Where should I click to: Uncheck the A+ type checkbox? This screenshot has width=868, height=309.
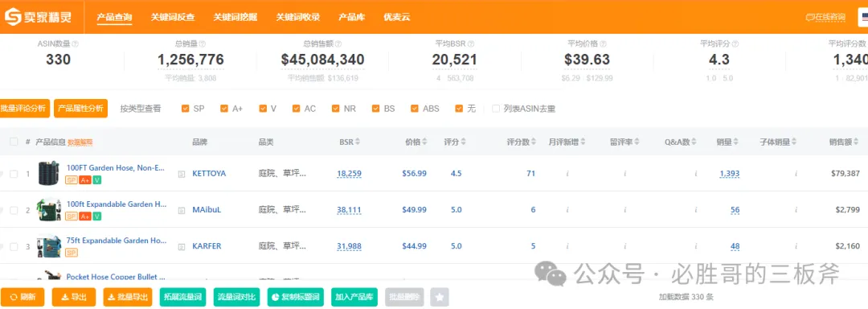[x=224, y=109]
